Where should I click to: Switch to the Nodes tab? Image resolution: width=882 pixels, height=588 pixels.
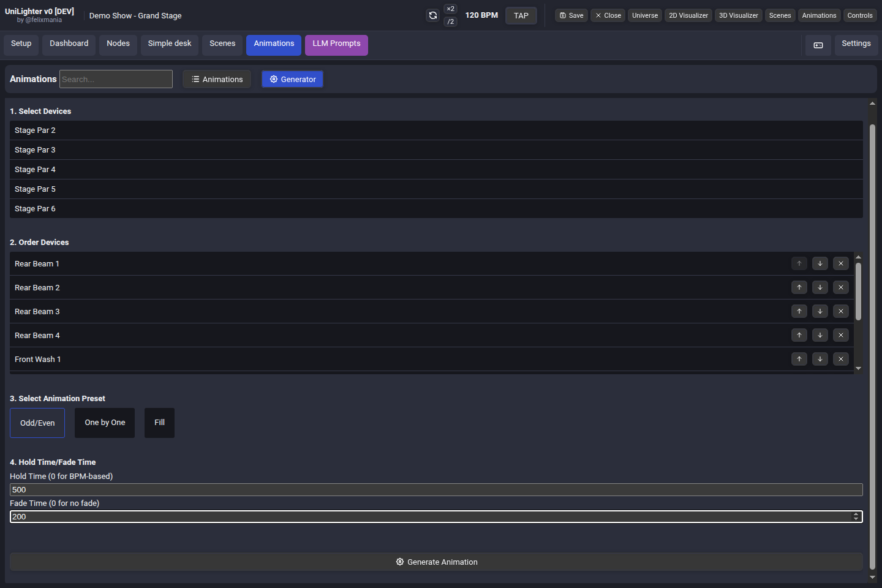point(118,45)
